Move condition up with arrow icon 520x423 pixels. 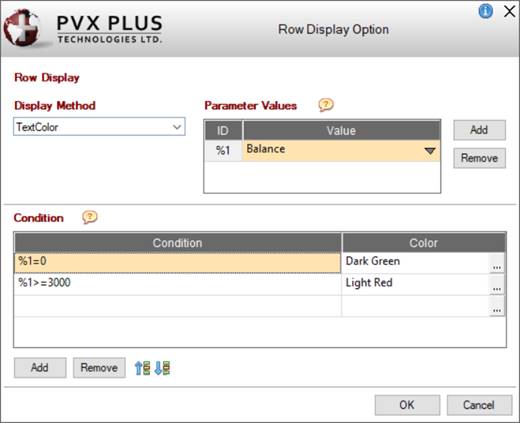(142, 368)
